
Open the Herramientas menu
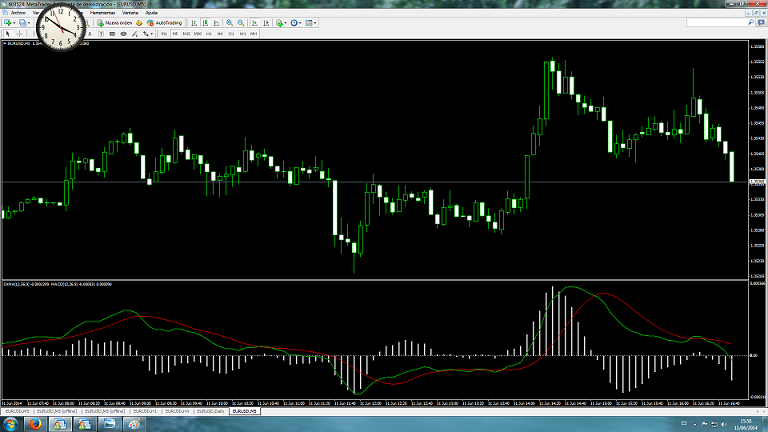103,13
